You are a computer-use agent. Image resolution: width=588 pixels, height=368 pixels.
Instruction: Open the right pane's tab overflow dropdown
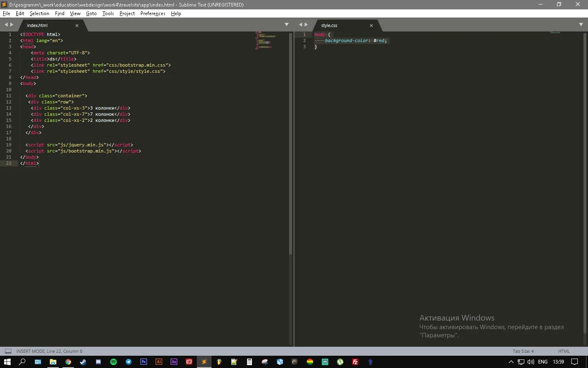point(581,24)
